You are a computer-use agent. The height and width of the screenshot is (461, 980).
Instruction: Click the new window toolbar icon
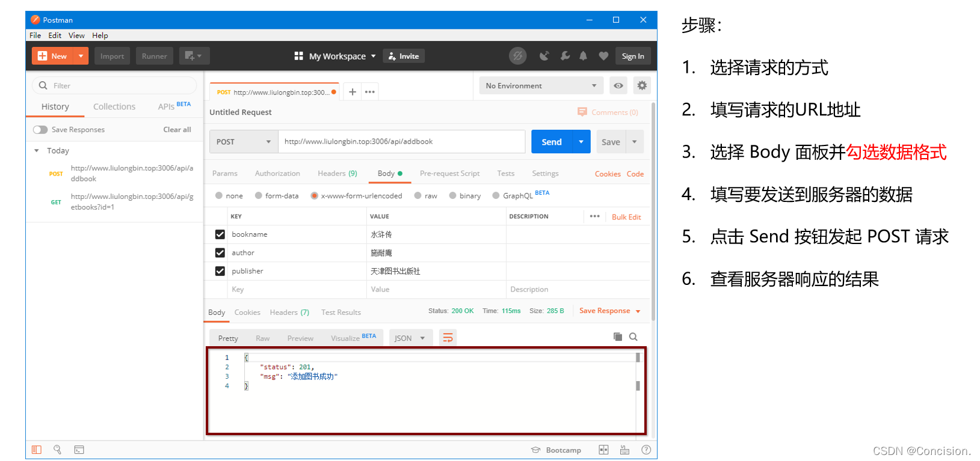(x=194, y=56)
